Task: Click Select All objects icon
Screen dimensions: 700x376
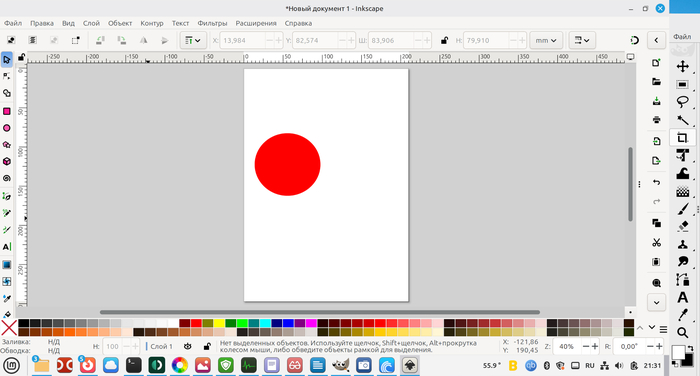Action: point(11,40)
